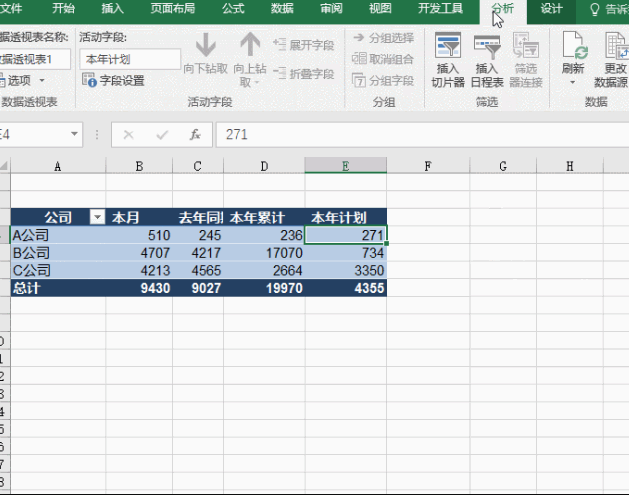
Task: Select column F header
Action: (x=428, y=166)
